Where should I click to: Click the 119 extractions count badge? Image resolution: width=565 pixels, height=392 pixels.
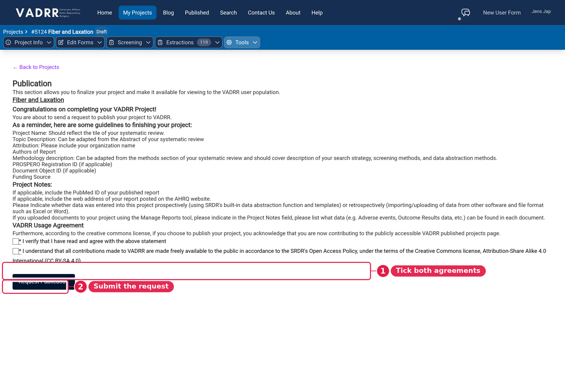click(x=204, y=42)
